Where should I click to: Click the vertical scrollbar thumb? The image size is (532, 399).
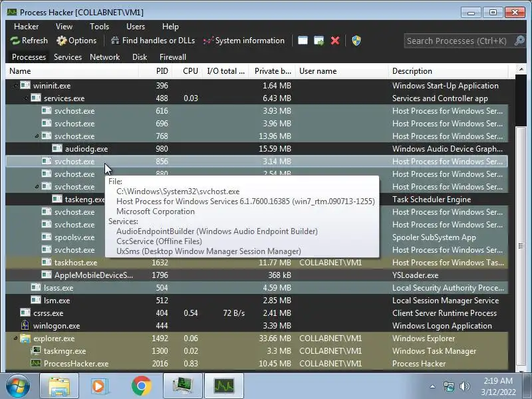tap(521, 245)
